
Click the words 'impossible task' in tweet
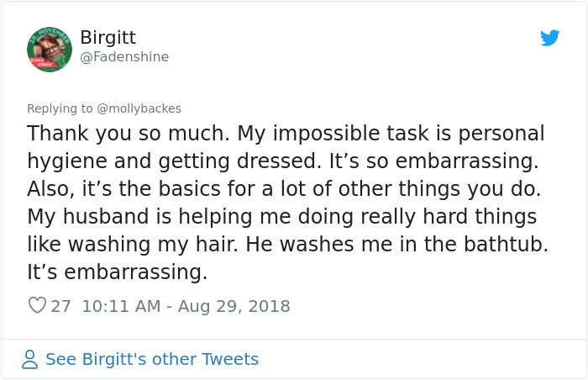tap(350, 134)
